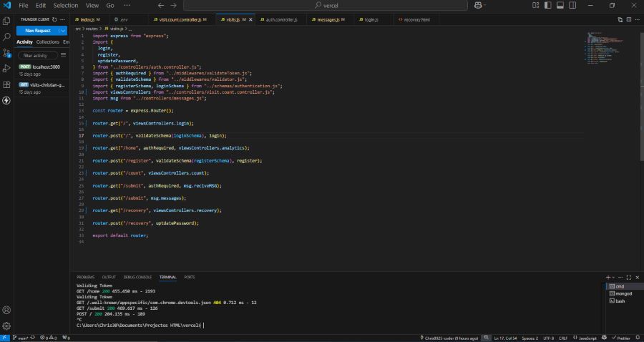
Task: Open the Accounts icon in activity bar
Action: tap(6, 310)
